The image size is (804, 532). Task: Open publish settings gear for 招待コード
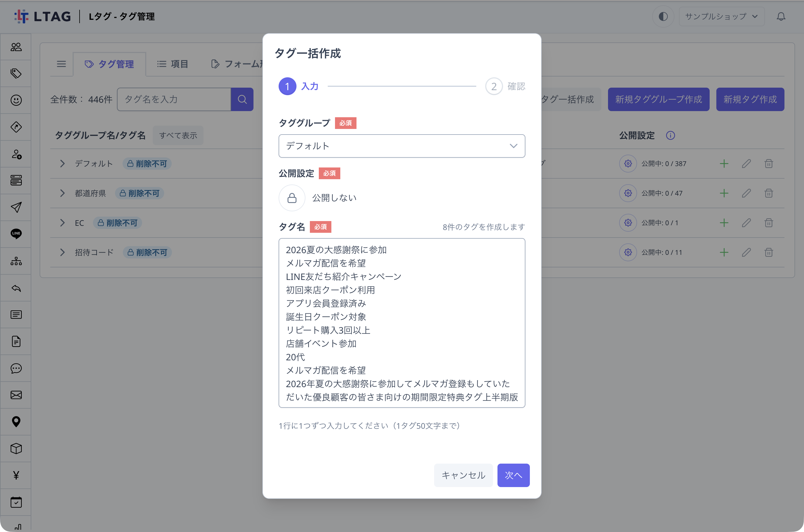(x=628, y=252)
